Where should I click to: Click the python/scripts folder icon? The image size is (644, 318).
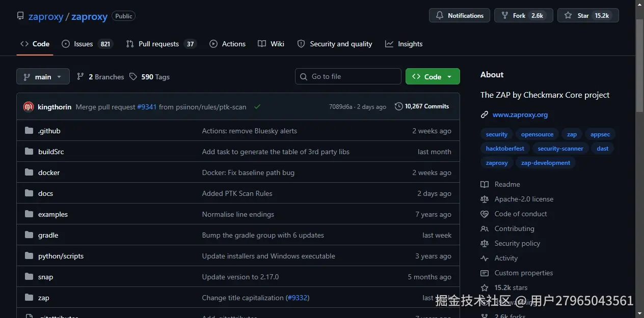click(x=29, y=256)
